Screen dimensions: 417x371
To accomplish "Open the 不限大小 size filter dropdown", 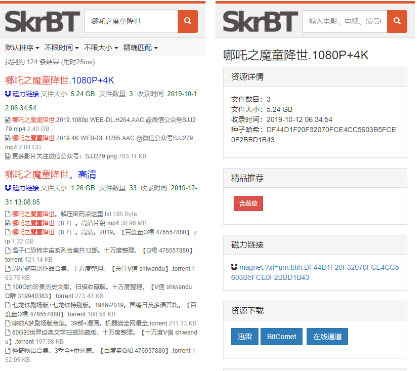I will tap(101, 48).
